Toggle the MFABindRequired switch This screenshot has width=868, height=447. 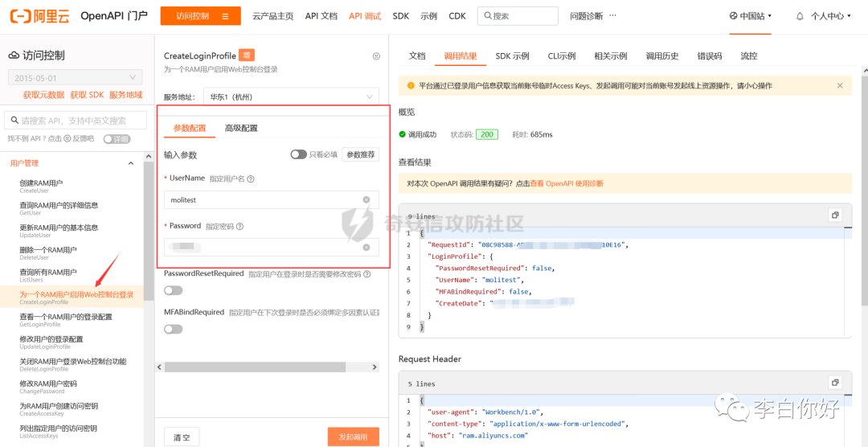tap(174, 329)
